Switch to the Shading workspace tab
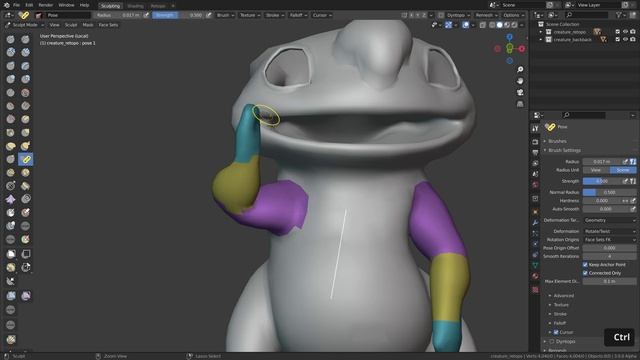This screenshot has width=640, height=360. (x=135, y=6)
